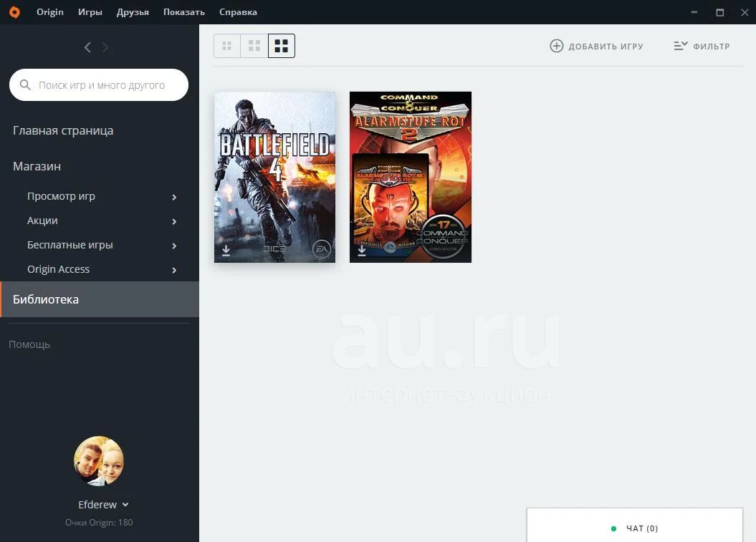The image size is (756, 542).
Task: Click Origin Access item
Action: [58, 269]
